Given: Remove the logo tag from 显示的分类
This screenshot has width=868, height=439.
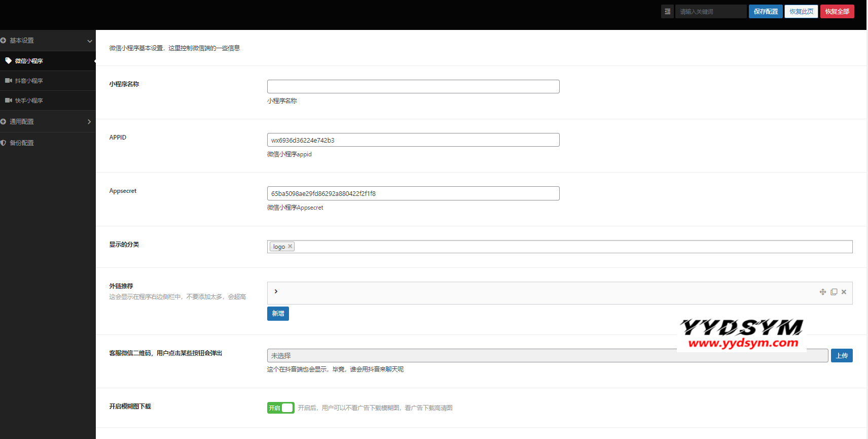Looking at the screenshot, I should tap(290, 246).
